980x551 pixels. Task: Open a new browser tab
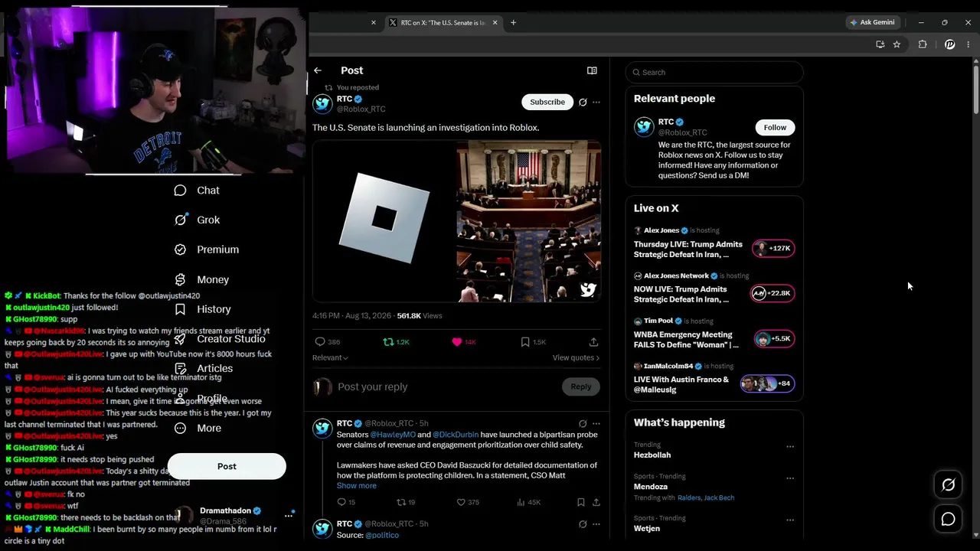tap(513, 22)
